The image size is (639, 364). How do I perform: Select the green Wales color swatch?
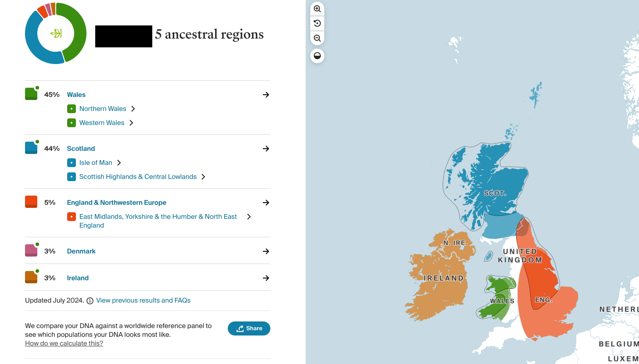[x=31, y=94]
